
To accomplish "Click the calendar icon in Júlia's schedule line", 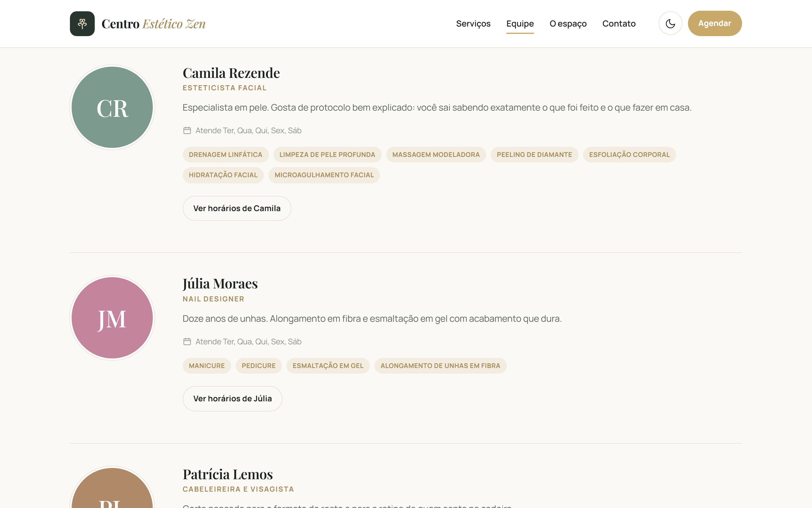I will [187, 341].
